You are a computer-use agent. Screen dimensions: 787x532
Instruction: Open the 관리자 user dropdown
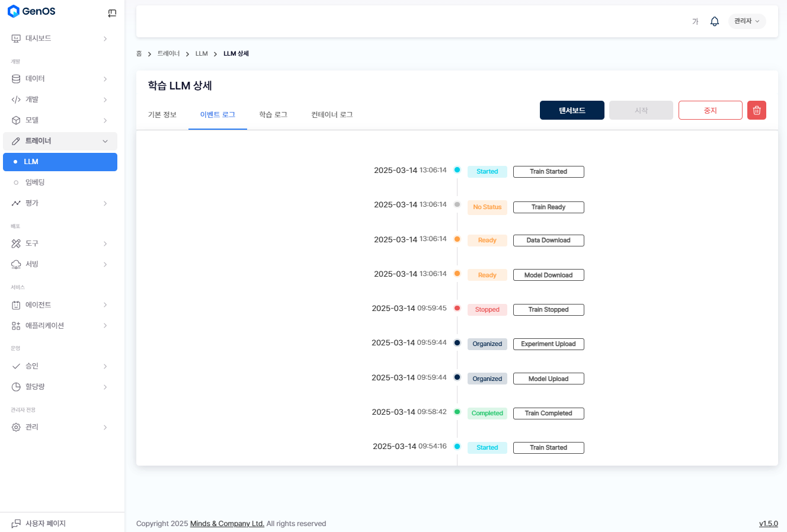[x=747, y=21]
